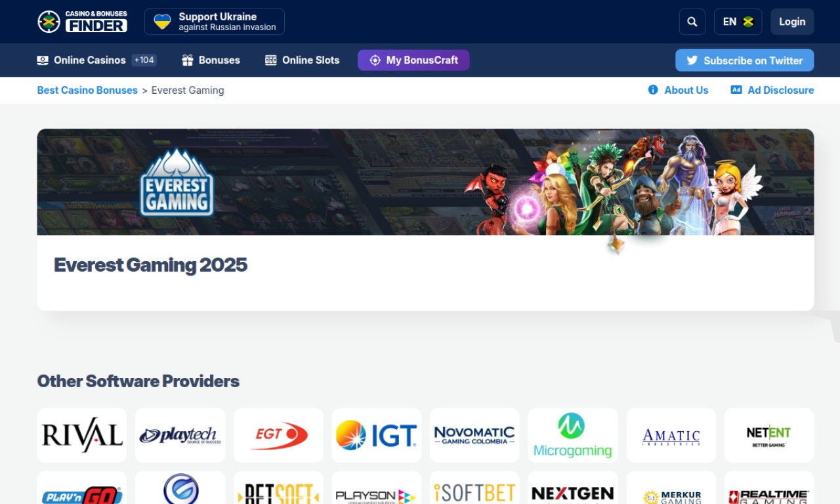Open the IGT provider tile

tap(376, 436)
